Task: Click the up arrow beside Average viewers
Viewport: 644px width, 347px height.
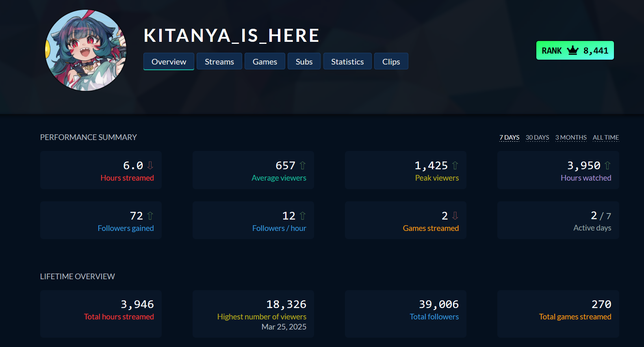Action: (302, 165)
